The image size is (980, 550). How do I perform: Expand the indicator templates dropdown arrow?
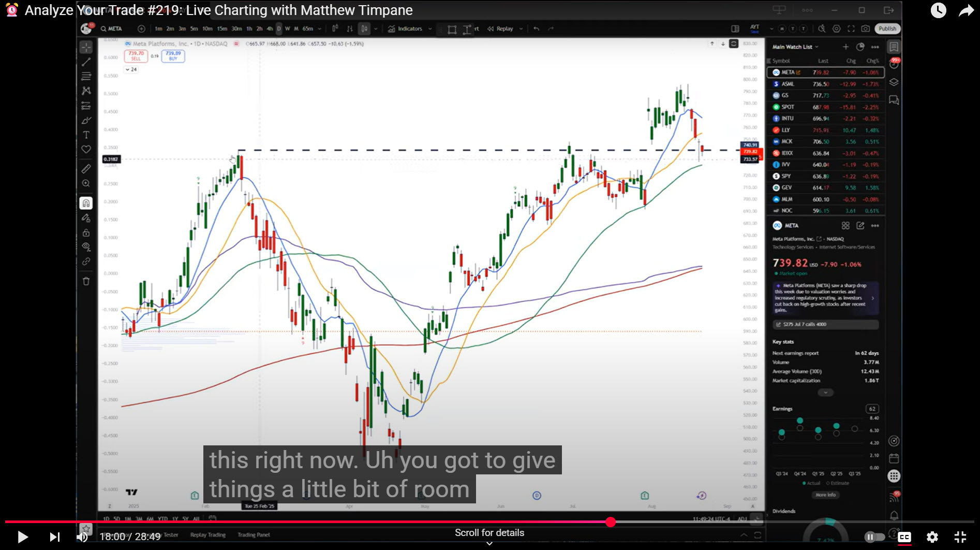[430, 28]
